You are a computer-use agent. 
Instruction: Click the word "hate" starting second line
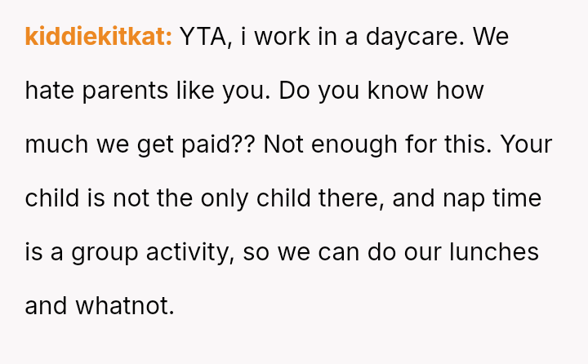49,91
